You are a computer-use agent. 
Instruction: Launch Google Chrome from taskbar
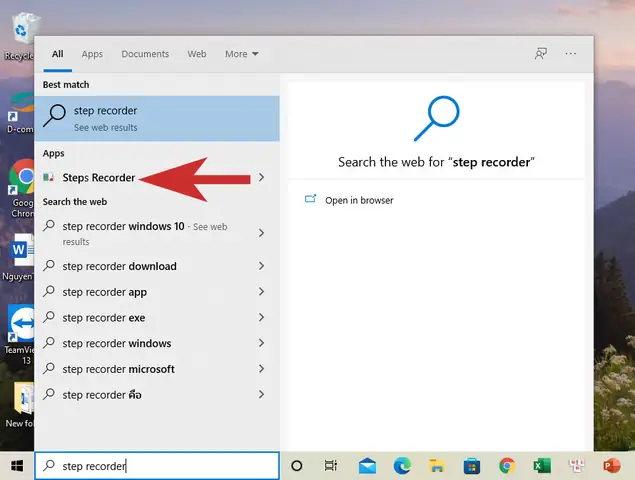coord(507,466)
